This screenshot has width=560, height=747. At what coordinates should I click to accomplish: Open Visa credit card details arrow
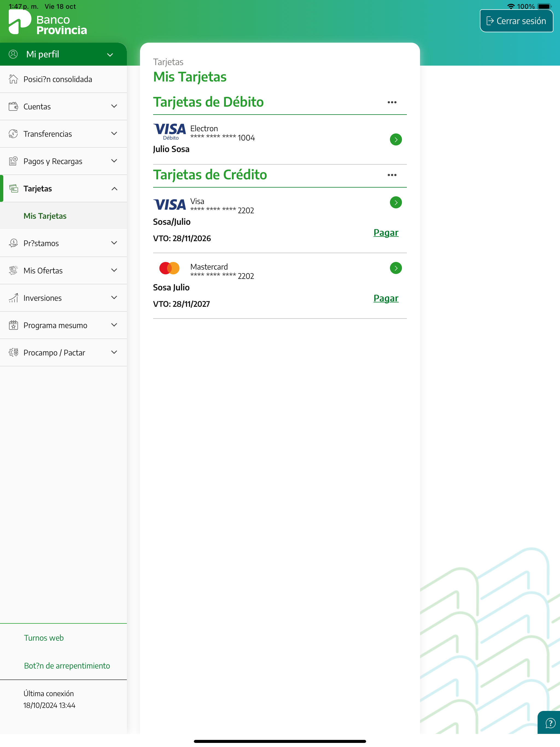coord(395,203)
